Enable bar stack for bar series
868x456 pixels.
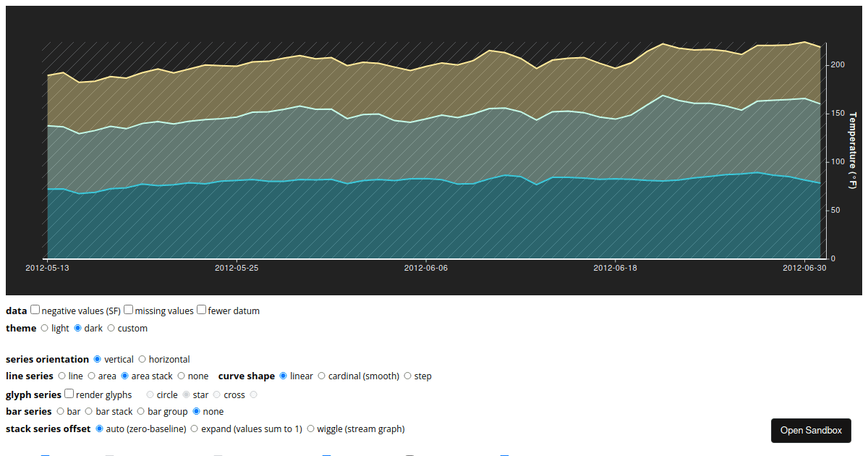pyautogui.click(x=90, y=411)
